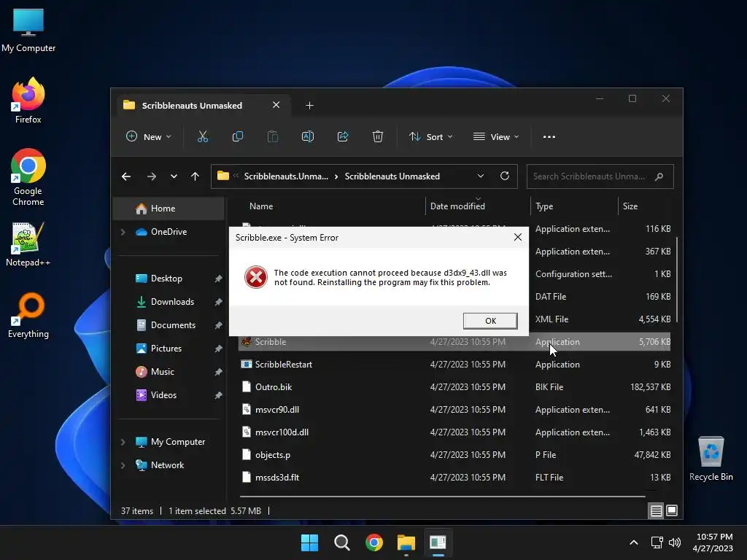Unpin Desktop using its pin icon
The height and width of the screenshot is (560, 747).
click(218, 279)
